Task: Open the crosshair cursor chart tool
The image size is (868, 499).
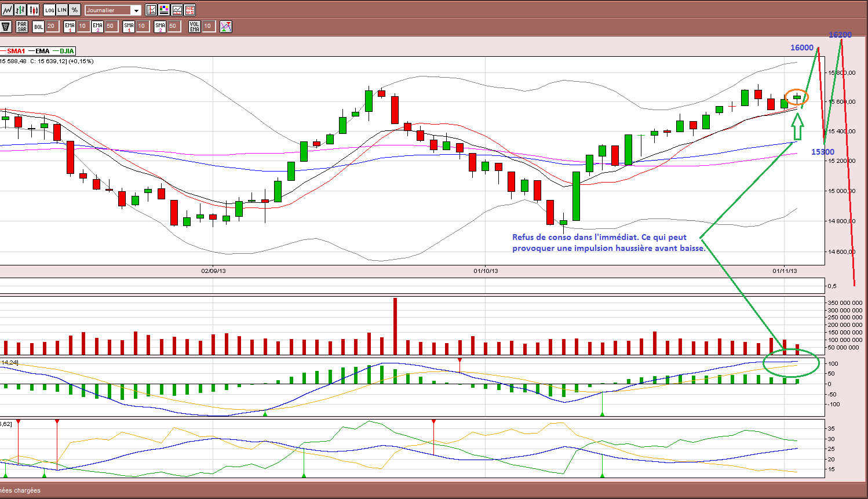Action: pyautogui.click(x=151, y=10)
